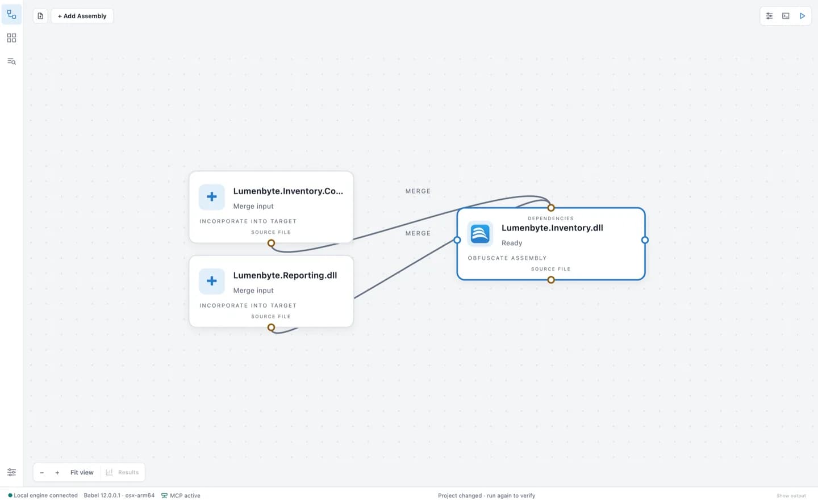This screenshot has width=818, height=504.
Task: Open the Results button
Action: (x=122, y=472)
